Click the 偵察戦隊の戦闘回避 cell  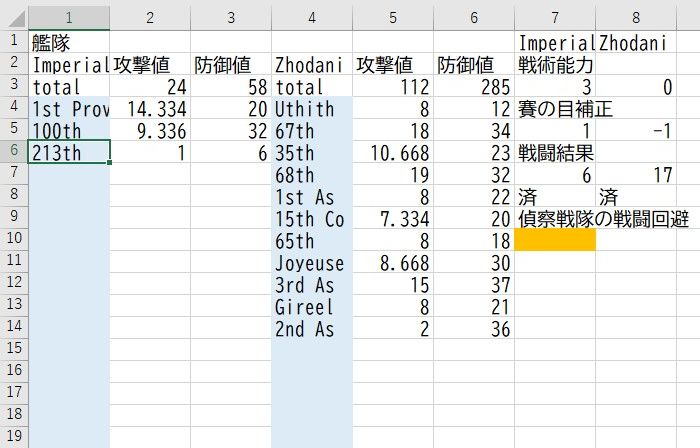(555, 218)
